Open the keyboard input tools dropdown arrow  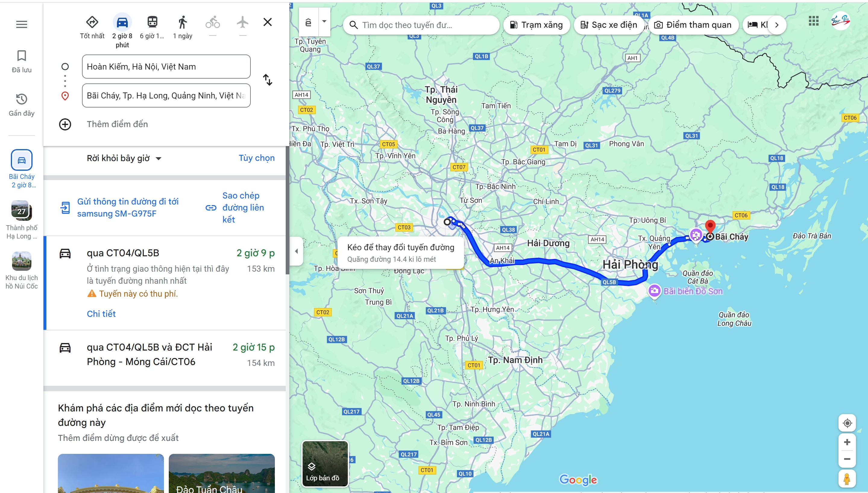(324, 21)
